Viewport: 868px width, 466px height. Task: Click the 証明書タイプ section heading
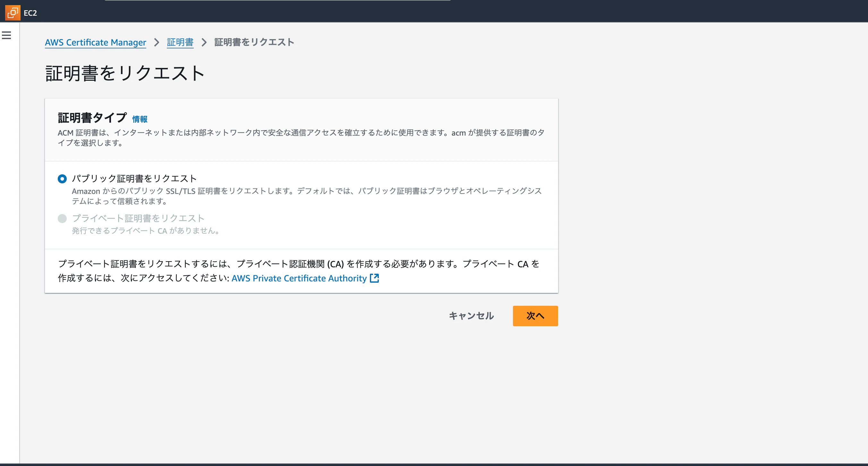(x=92, y=118)
